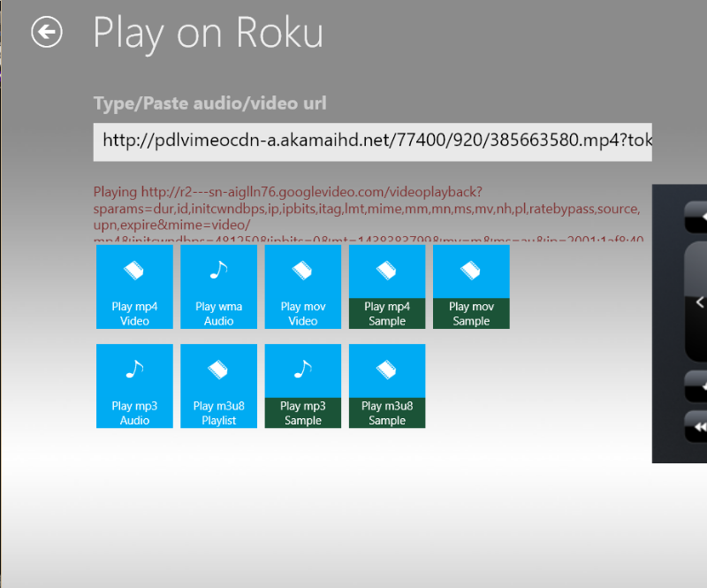Viewport: 707px width, 588px height.
Task: Select the Play mp3 Audio tile
Action: click(x=134, y=386)
